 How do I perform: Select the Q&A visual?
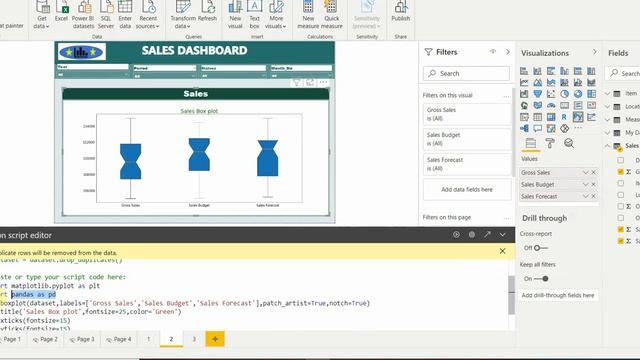click(538, 129)
